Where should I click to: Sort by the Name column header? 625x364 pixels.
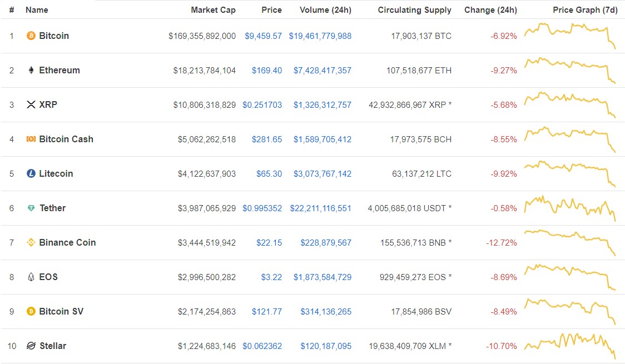[37, 10]
